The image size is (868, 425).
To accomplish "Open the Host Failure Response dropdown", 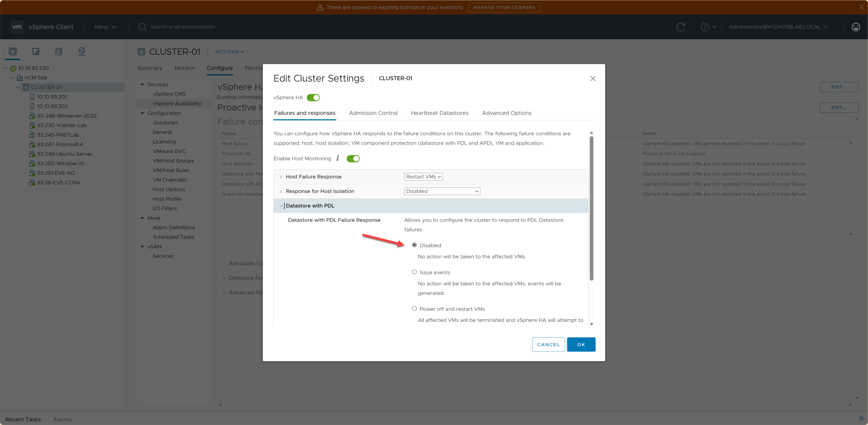I will coord(423,177).
